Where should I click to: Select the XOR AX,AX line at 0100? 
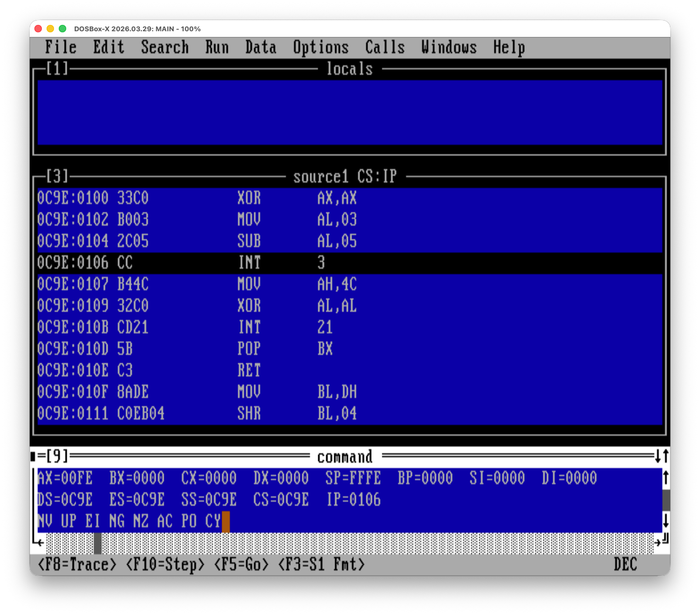tap(349, 198)
